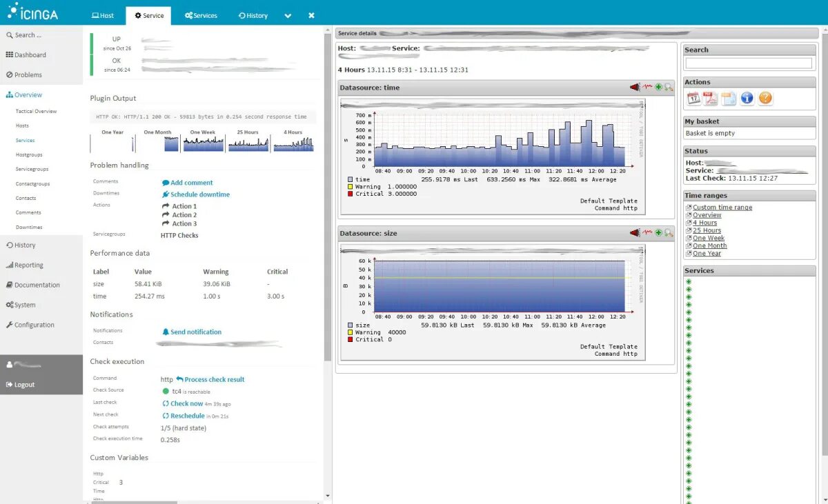Click the PDF export icon in Actions
This screenshot has width=828, height=504.
[711, 99]
